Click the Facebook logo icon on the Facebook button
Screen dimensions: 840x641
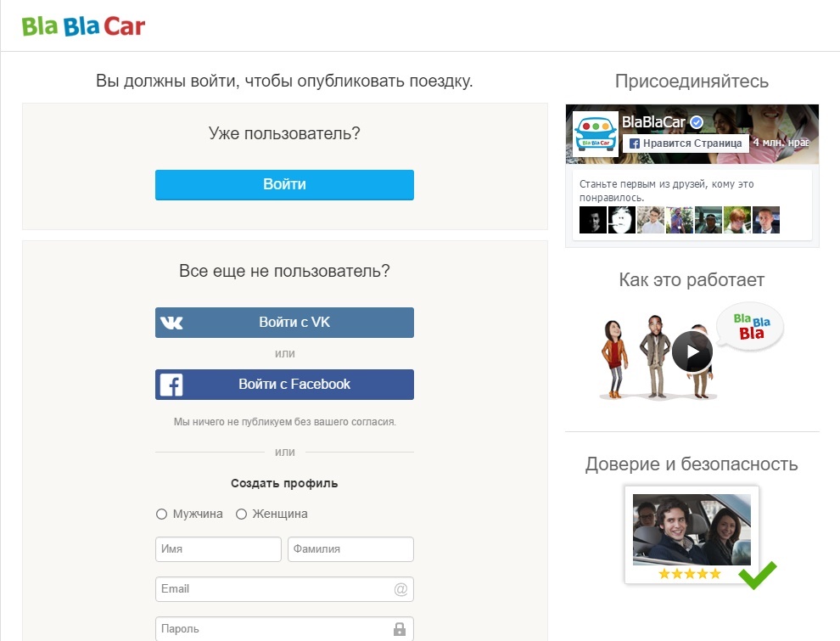coord(171,385)
